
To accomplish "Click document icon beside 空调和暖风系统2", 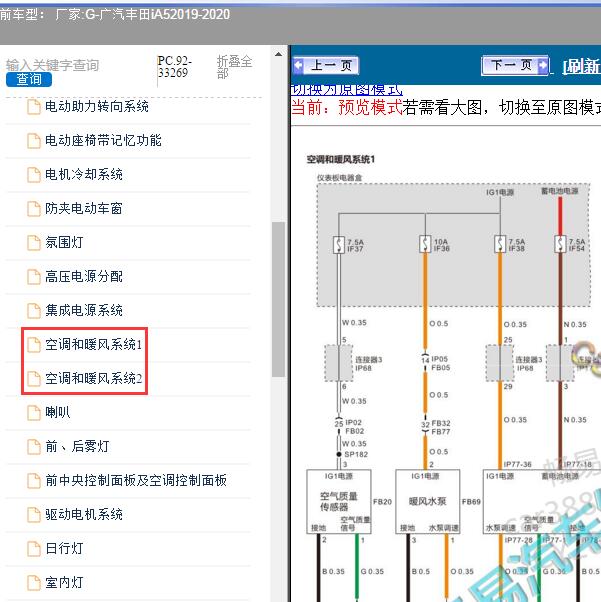I will 34,379.
